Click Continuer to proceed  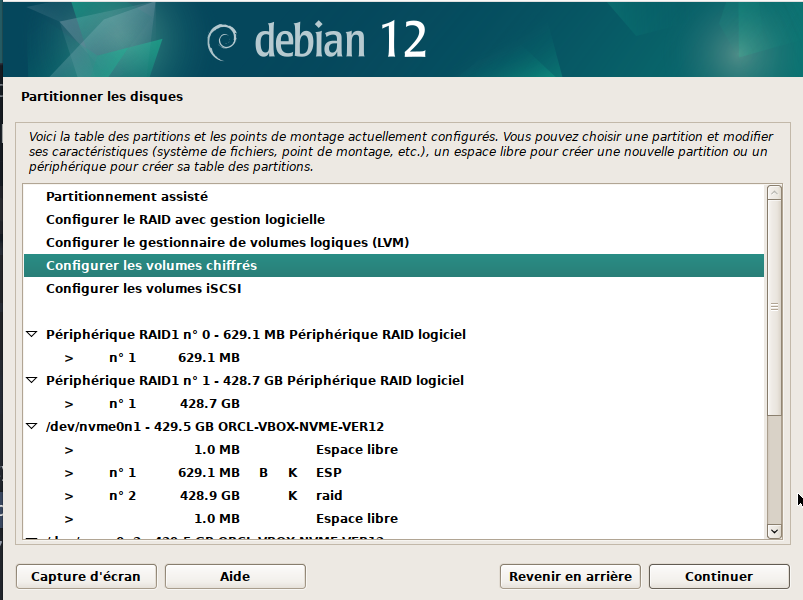(x=719, y=576)
